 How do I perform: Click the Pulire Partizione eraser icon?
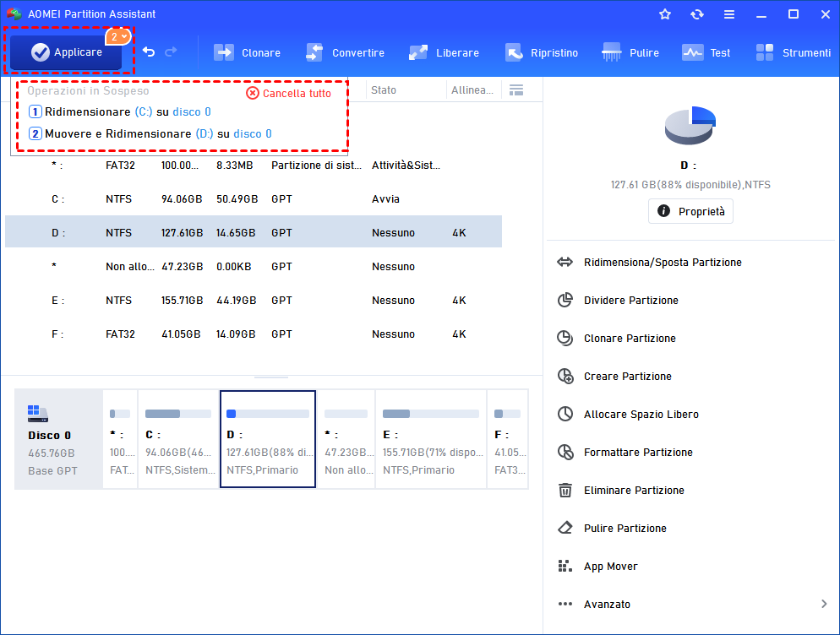[565, 528]
